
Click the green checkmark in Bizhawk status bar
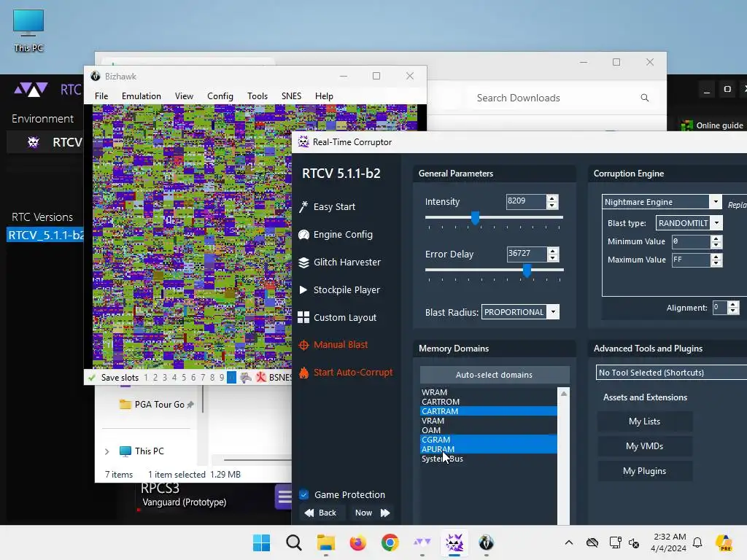(92, 378)
